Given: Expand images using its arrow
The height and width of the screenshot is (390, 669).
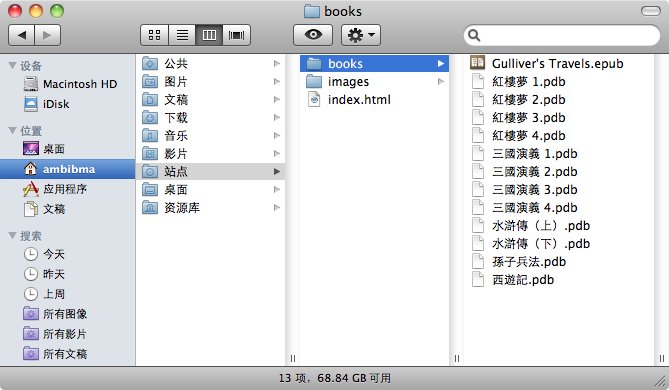Looking at the screenshot, I should tap(441, 81).
